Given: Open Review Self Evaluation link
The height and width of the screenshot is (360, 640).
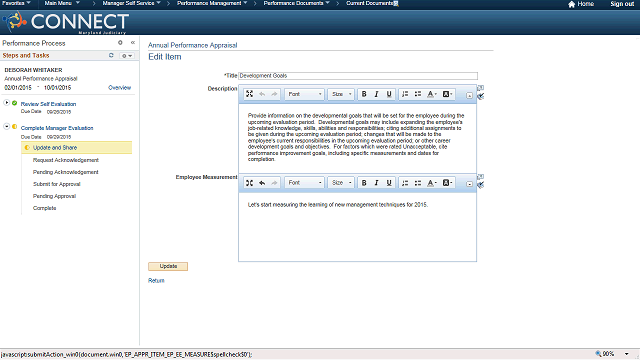Looking at the screenshot, I should (x=49, y=104).
